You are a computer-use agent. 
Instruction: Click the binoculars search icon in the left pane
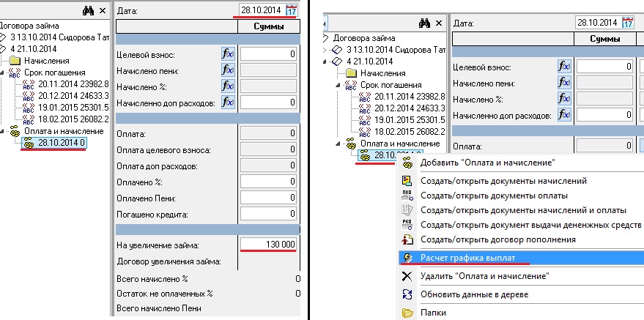87,10
